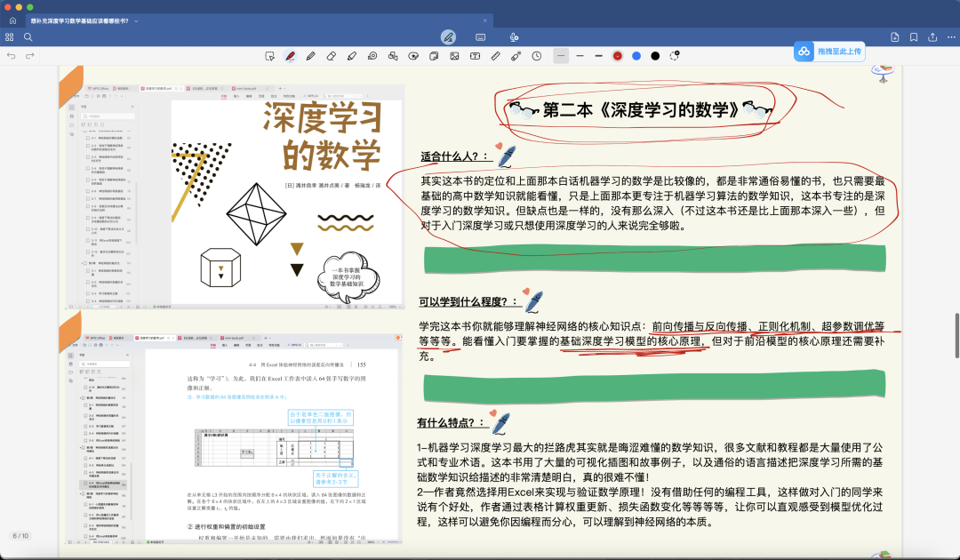The image size is (960, 560).
Task: Add a custom color swatch
Action: (674, 56)
